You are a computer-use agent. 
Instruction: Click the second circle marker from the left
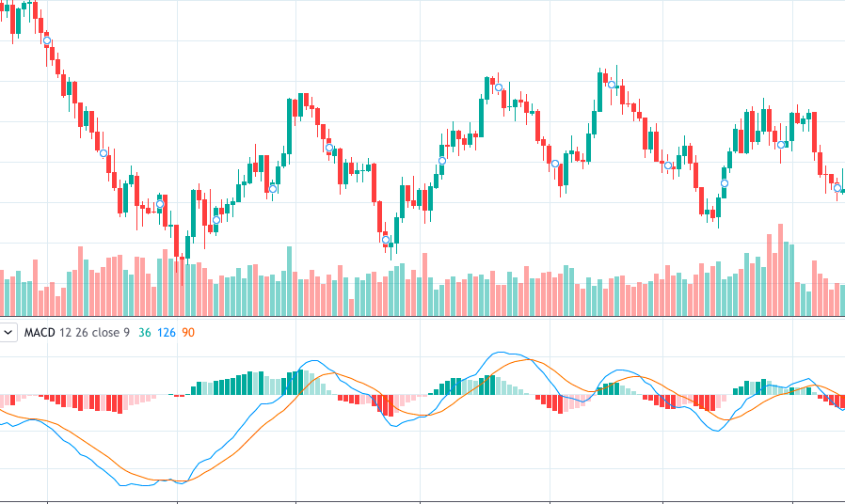pyautogui.click(x=104, y=152)
